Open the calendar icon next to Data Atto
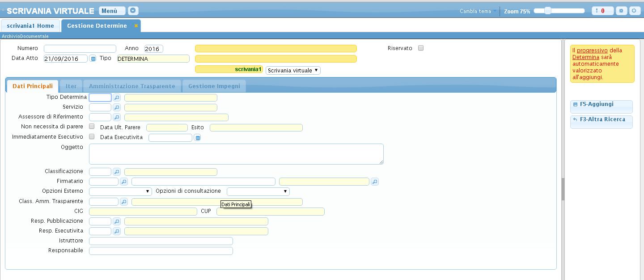 93,59
